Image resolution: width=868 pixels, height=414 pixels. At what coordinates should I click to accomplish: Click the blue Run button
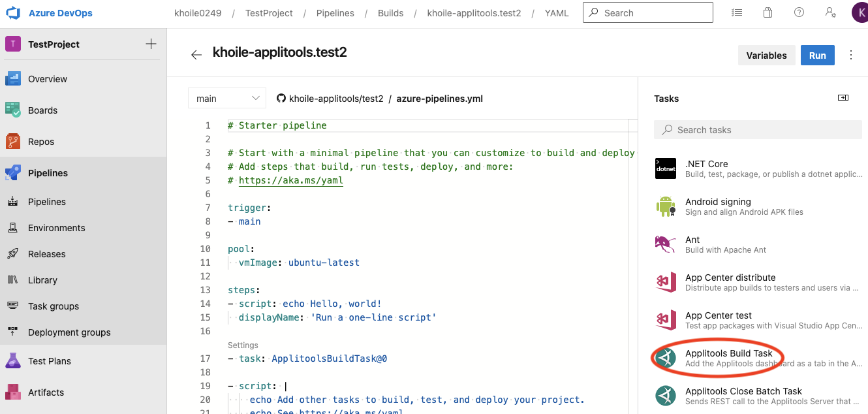click(818, 56)
